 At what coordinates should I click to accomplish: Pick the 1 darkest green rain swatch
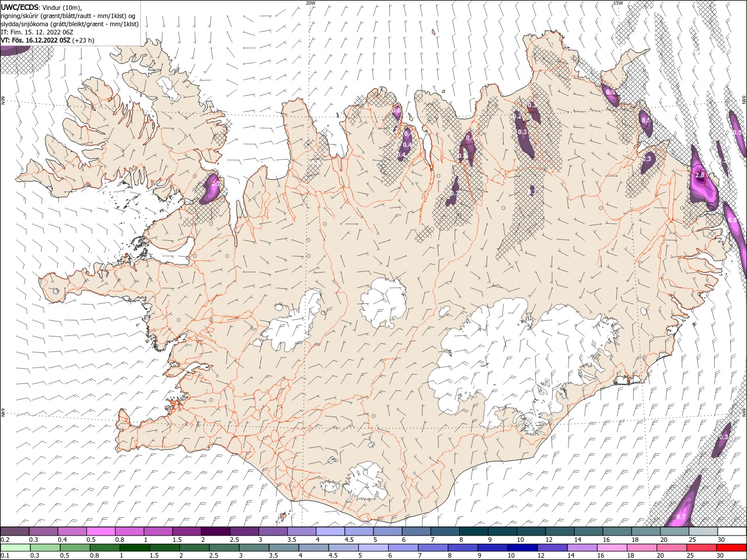[135, 548]
